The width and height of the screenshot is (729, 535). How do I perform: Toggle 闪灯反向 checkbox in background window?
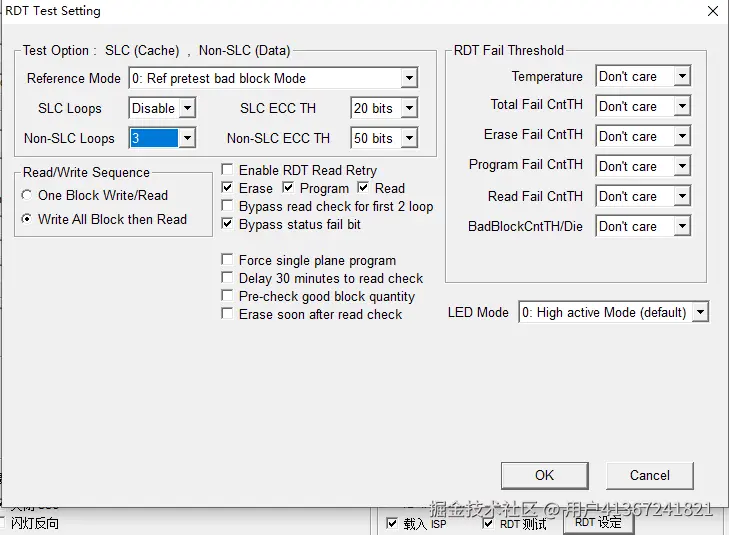[x=1, y=522]
